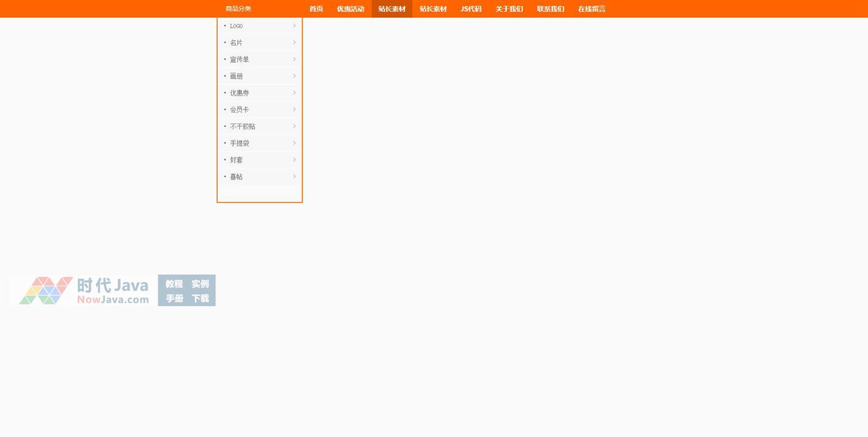The image size is (868, 437).
Task: Go to 在线留言 message page
Action: pyautogui.click(x=591, y=9)
